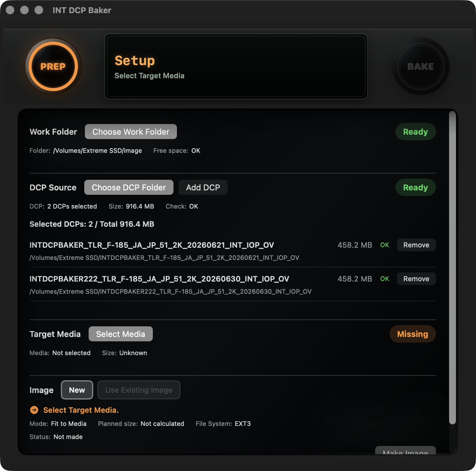This screenshot has width=476, height=471.
Task: Click the orange Select Target Media. prompt
Action: click(81, 410)
